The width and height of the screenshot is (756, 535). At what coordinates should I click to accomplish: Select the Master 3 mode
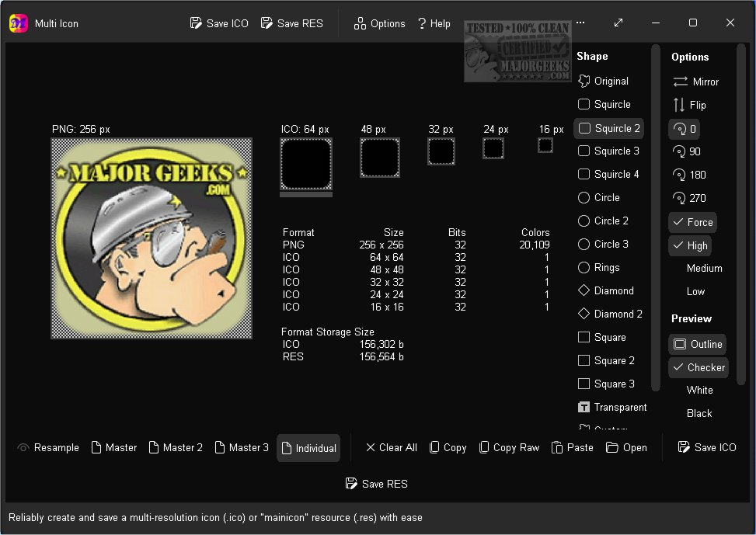(242, 447)
